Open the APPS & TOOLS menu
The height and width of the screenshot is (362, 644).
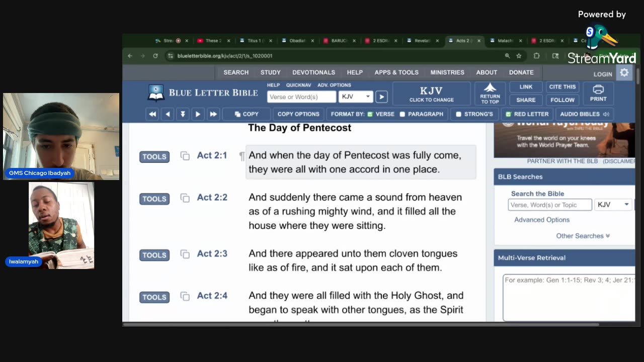[x=396, y=72]
